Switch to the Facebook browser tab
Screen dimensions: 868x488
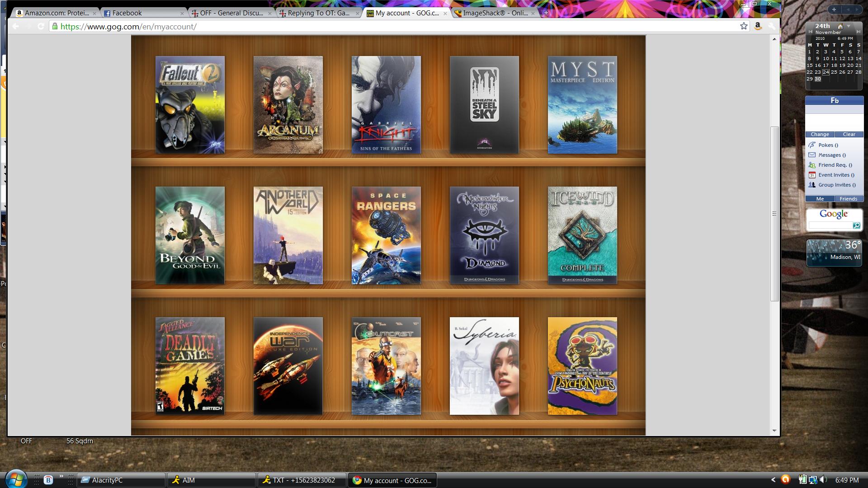coord(144,13)
